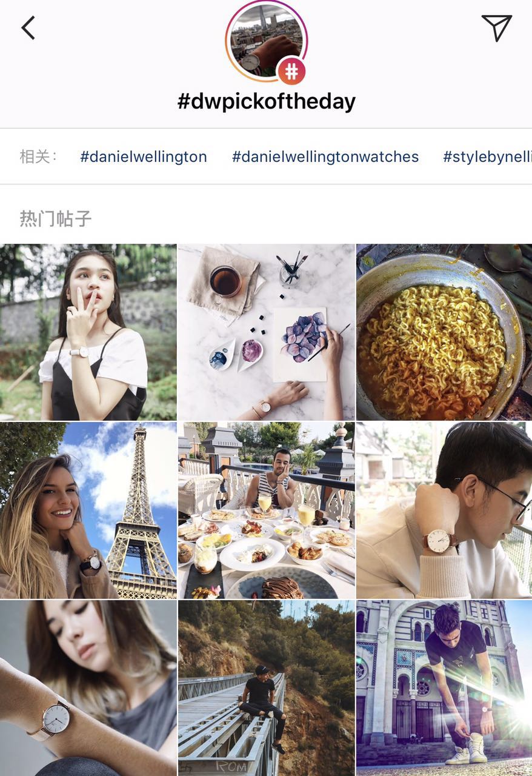This screenshot has height=776, width=532.
Task: Open watercolor painting flat-lay post
Action: point(266,332)
